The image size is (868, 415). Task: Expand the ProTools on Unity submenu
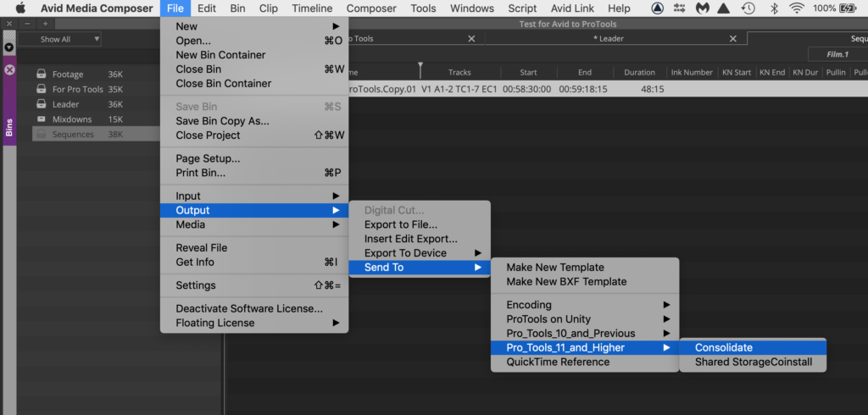(x=585, y=318)
